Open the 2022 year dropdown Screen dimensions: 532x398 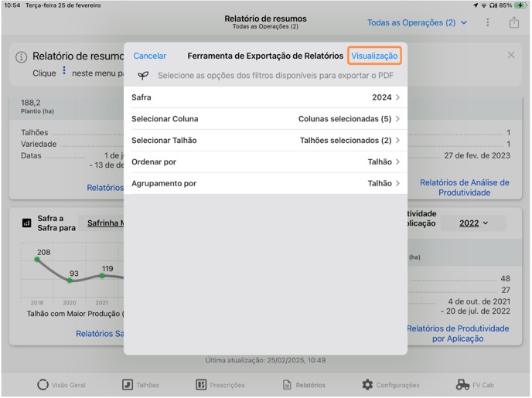pyautogui.click(x=473, y=223)
